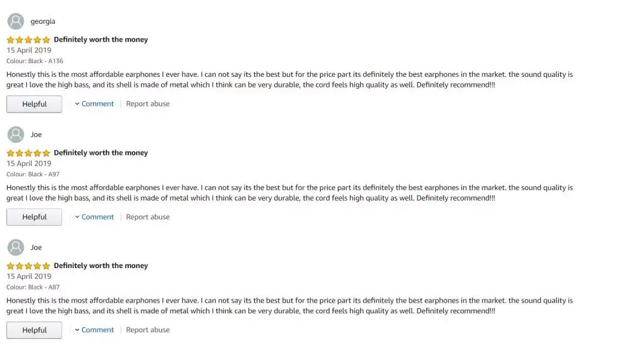
Task: Mark georgia's review as Helpful
Action: (34, 104)
